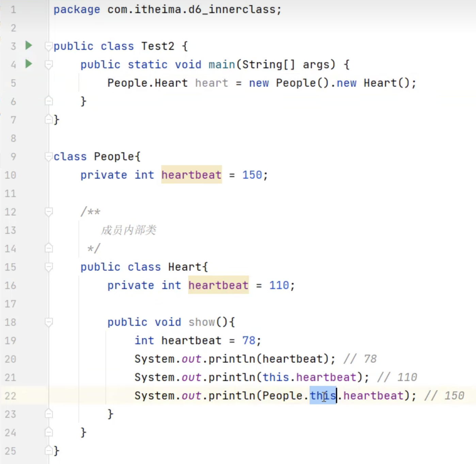476x464 pixels.
Task: Click line number 22 in the gutter
Action: coord(11,396)
